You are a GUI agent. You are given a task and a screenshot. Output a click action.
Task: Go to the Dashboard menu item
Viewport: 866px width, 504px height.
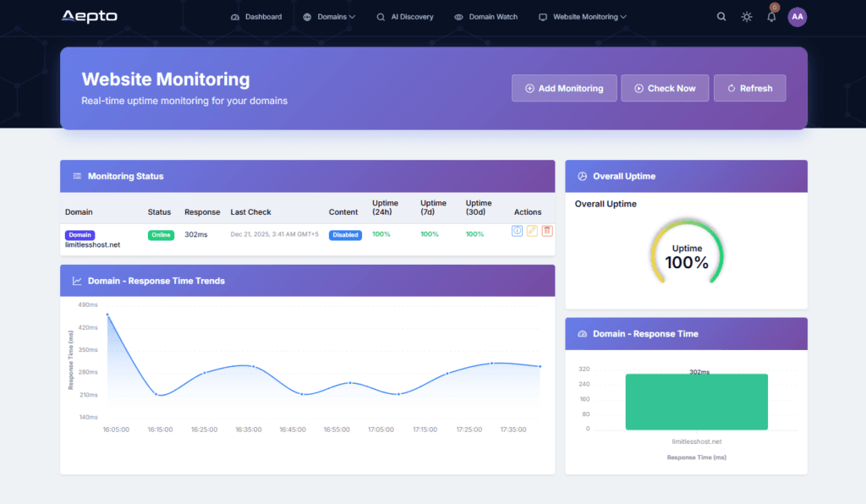256,16
